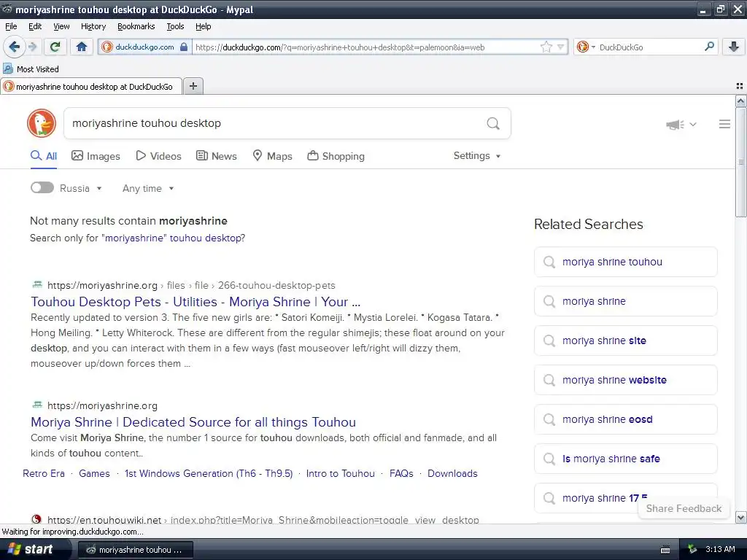The height and width of the screenshot is (560, 747).
Task: Click the browser Forward arrow button
Action: 32,47
